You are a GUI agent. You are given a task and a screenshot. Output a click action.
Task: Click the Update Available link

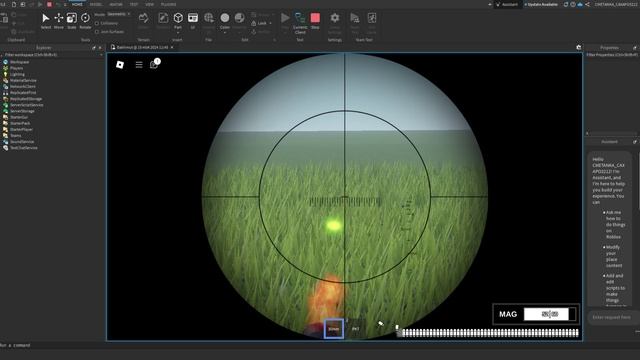542,4
